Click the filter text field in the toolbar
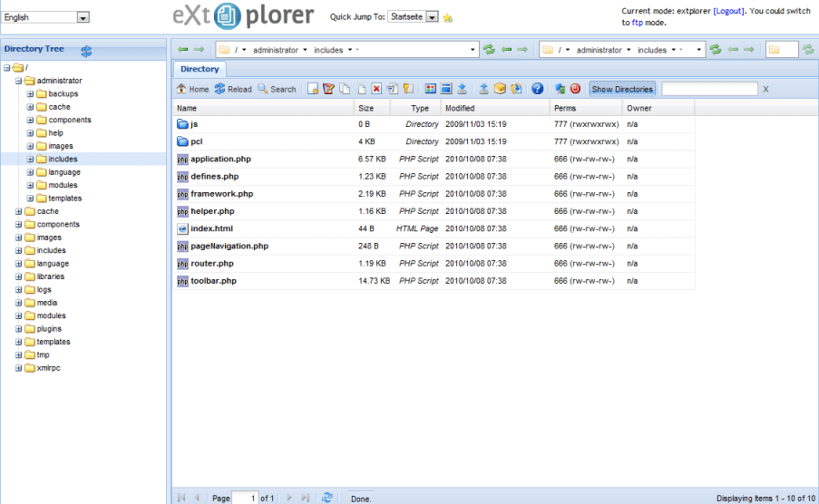Screen dimensions: 819x504 [708, 89]
